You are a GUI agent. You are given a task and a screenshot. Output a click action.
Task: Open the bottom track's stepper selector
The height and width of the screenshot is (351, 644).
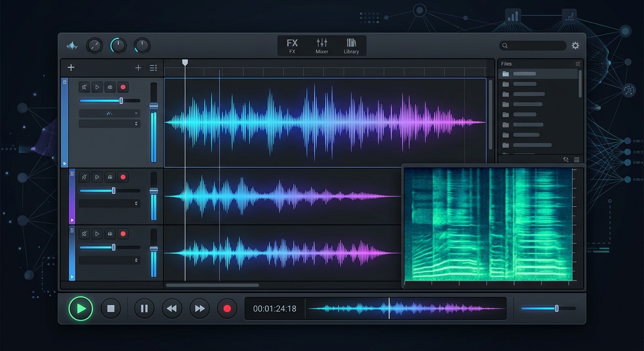pos(110,260)
